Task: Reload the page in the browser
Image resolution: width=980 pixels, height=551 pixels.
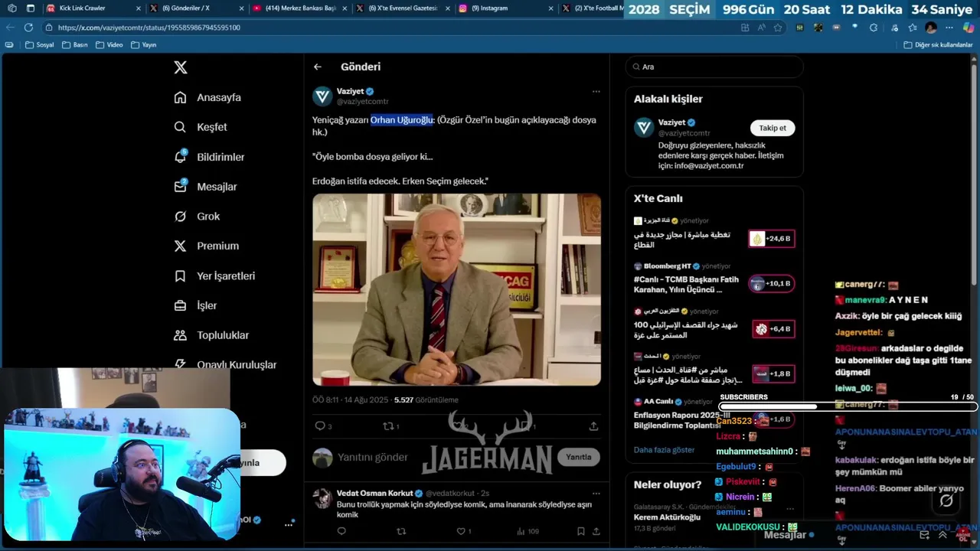Action: pos(28,28)
